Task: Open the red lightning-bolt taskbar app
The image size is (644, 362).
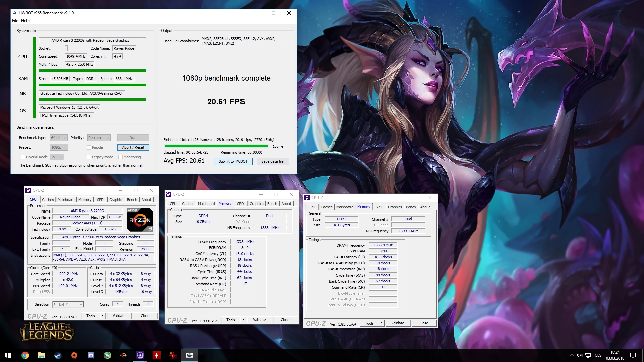Action: point(156,355)
